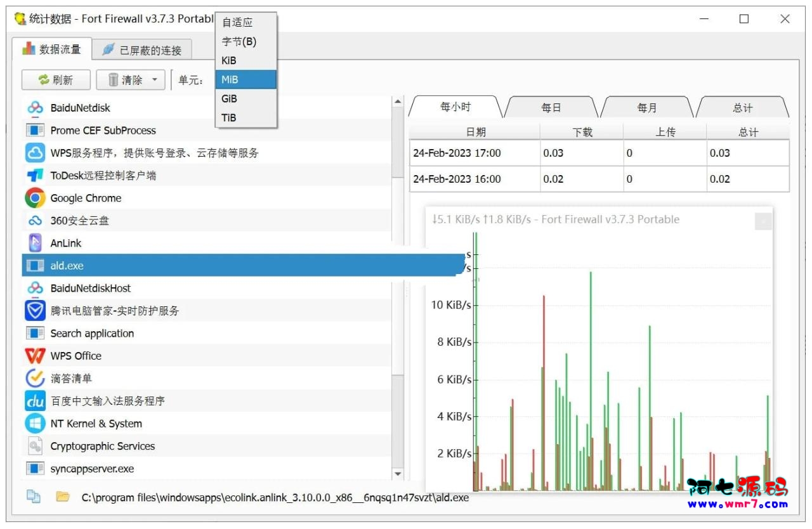812x529 pixels.
Task: Select the 360安全云盘 list row
Action: tap(207, 221)
